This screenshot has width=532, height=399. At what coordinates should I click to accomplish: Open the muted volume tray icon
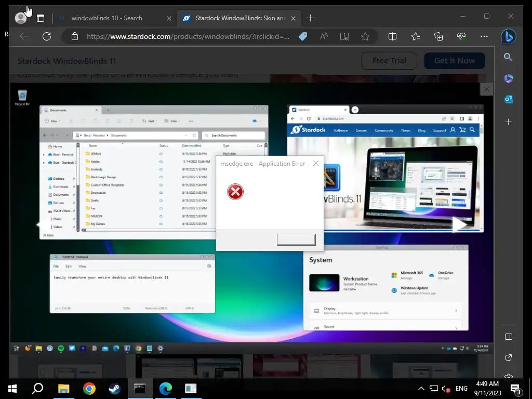[446, 389]
